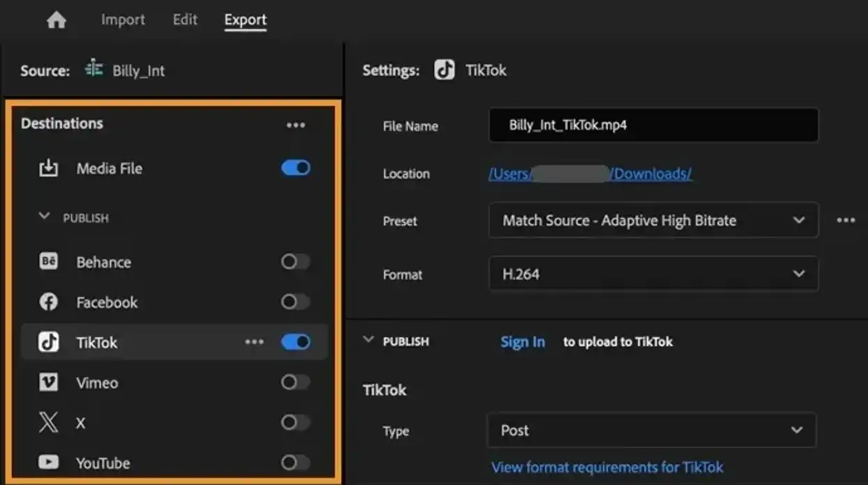This screenshot has width=868, height=485.
Task: Click the Billy_Int sequence source icon
Action: point(93,70)
